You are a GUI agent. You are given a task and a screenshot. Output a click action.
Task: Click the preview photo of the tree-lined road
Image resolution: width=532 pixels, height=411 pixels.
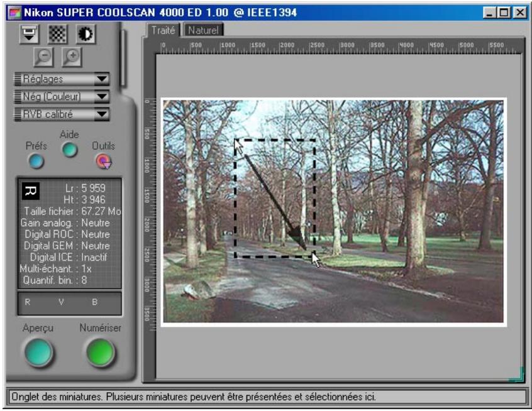click(333, 211)
